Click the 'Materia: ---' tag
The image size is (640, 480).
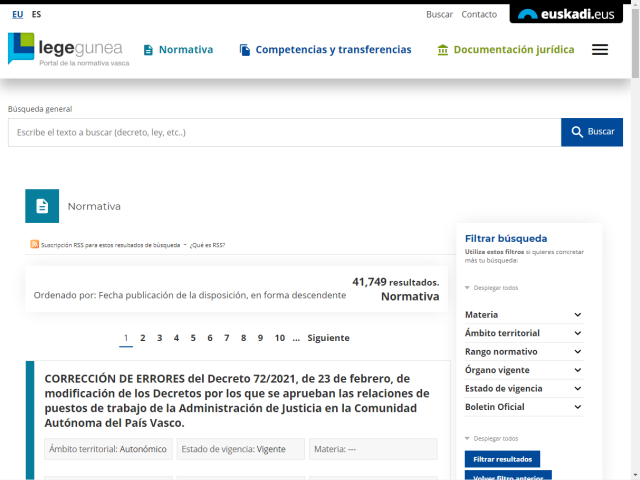373,449
